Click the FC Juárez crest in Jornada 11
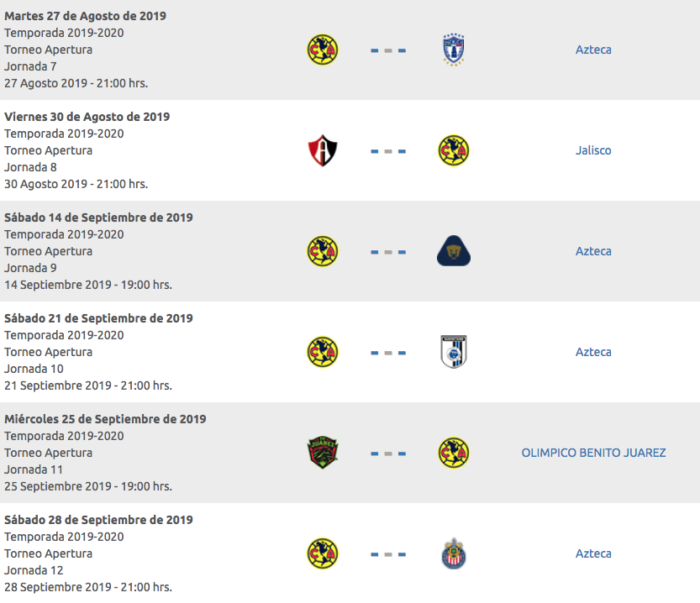The height and width of the screenshot is (603, 700). coord(323,453)
